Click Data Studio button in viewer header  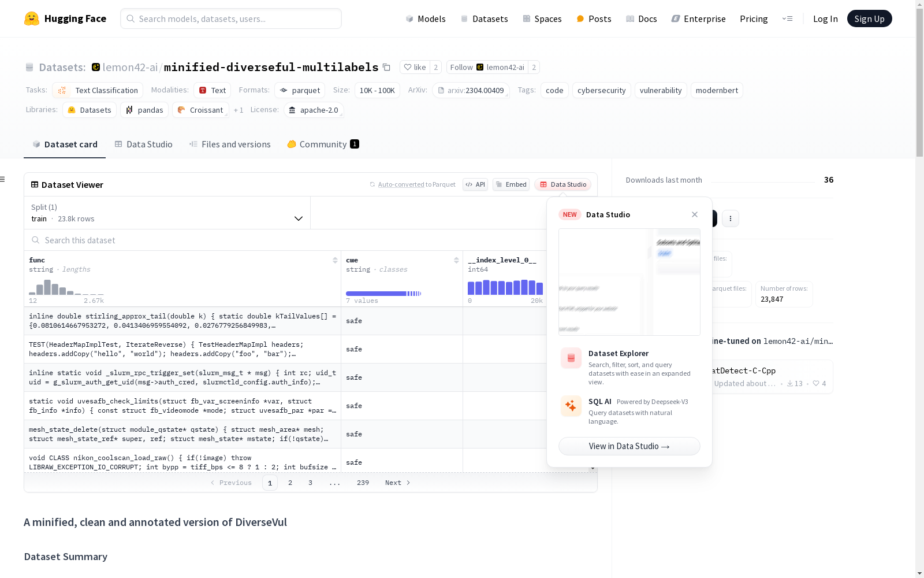563,184
